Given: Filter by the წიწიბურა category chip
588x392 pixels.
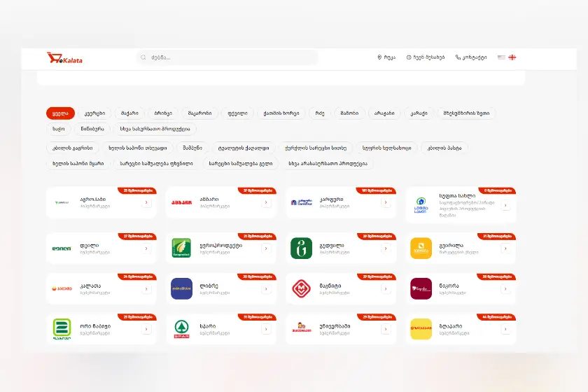Looking at the screenshot, I should pyautogui.click(x=92, y=129).
